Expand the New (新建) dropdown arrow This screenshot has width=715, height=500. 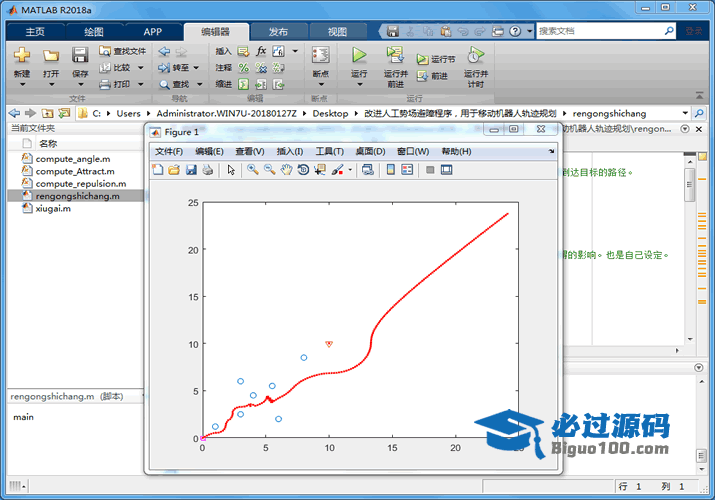click(22, 84)
